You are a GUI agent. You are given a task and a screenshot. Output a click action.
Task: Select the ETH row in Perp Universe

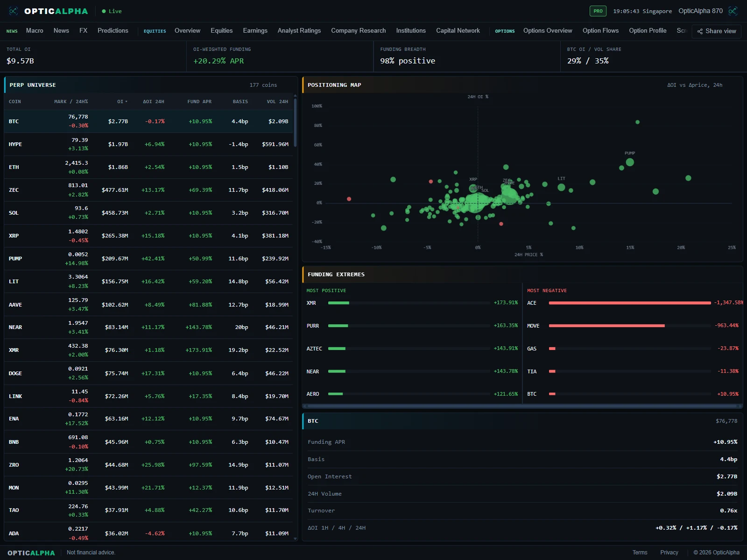(148, 167)
